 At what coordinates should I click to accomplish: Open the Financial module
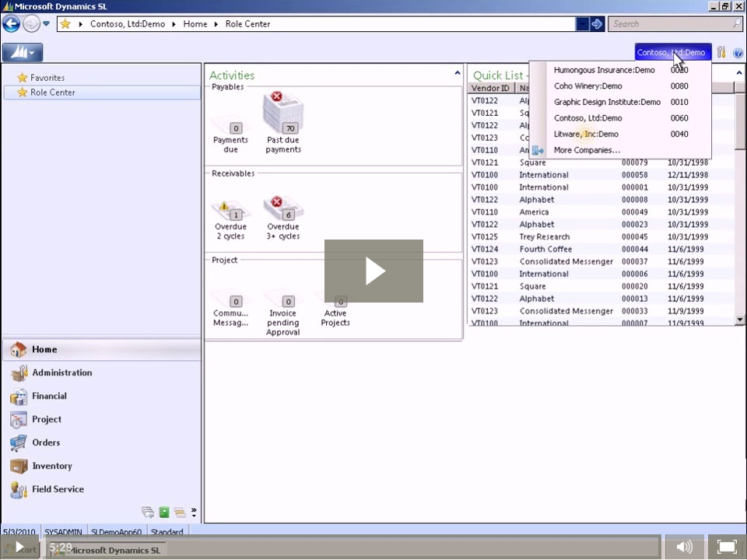click(x=101, y=396)
